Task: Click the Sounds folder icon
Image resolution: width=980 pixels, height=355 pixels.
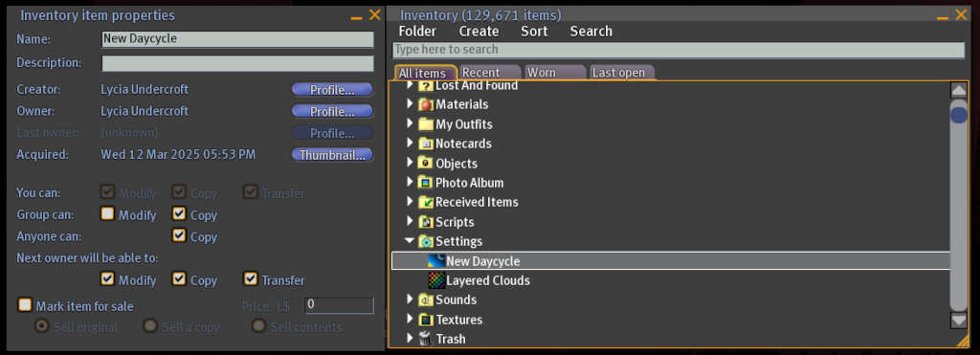Action: click(426, 300)
